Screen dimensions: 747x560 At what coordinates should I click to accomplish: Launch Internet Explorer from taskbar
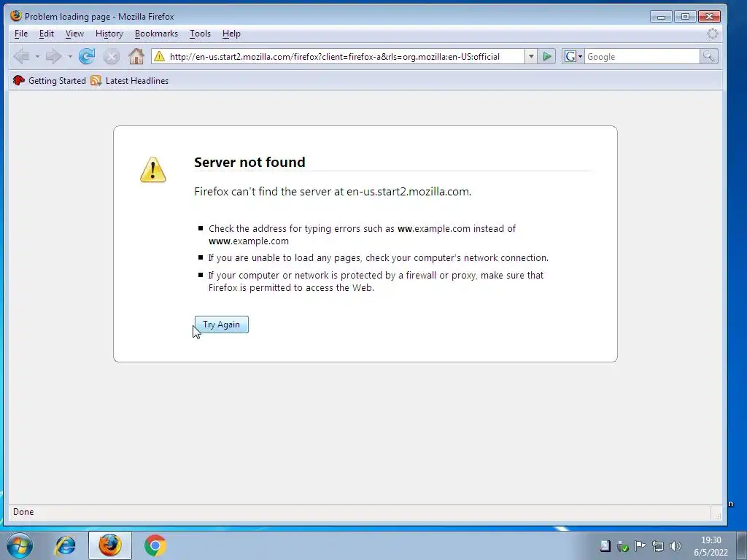point(65,545)
